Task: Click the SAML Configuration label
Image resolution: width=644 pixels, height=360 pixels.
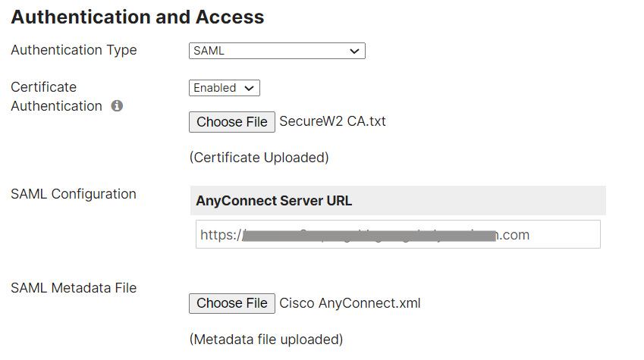Action: [74, 194]
